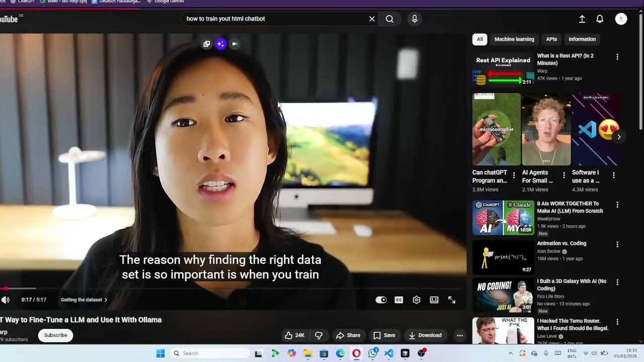Open Windows Start menu
644x362 pixels.
tap(160, 353)
